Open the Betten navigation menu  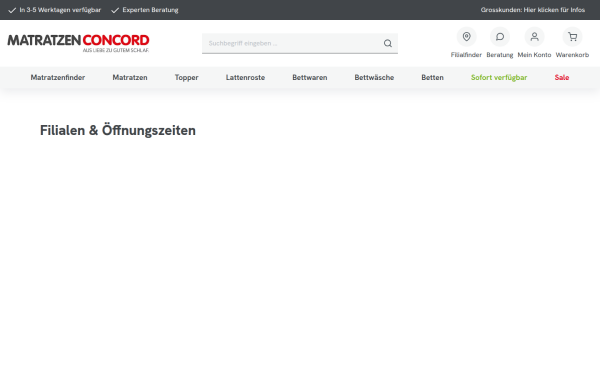point(432,77)
